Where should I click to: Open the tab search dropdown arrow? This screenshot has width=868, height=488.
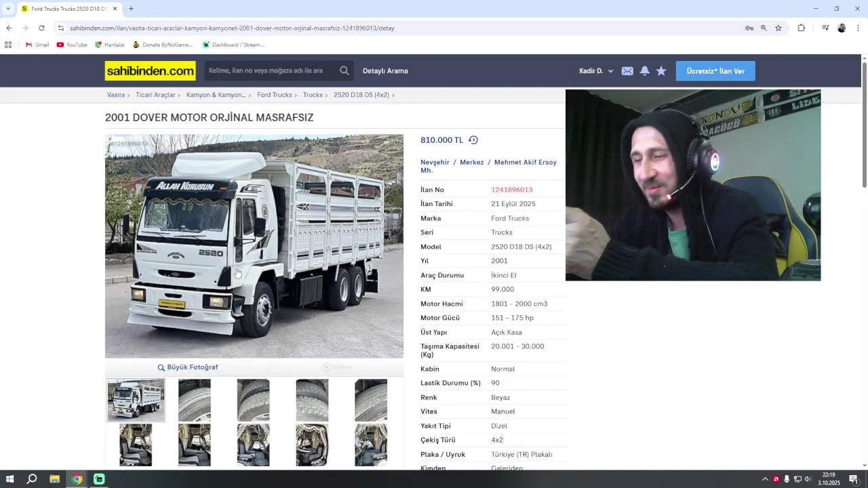[x=8, y=9]
